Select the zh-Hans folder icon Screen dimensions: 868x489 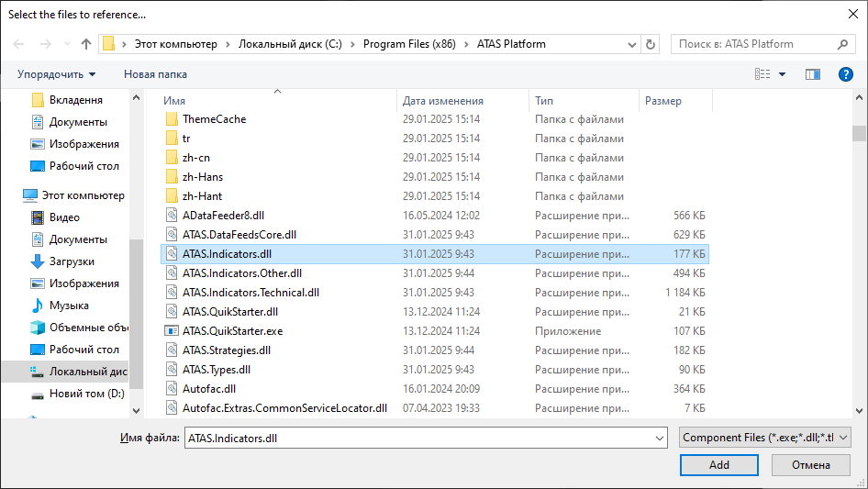tap(172, 177)
